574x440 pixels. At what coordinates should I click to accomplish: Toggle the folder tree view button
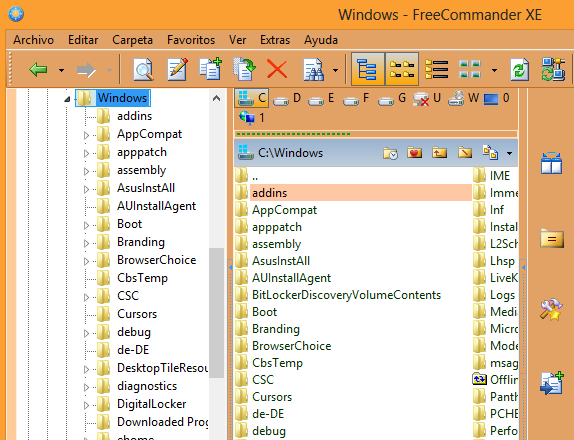(368, 69)
